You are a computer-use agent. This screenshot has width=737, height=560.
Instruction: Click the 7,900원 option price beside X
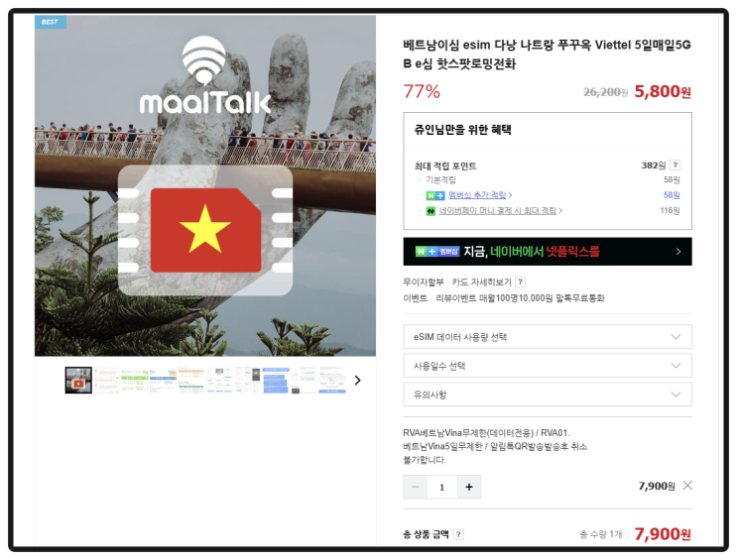click(657, 486)
